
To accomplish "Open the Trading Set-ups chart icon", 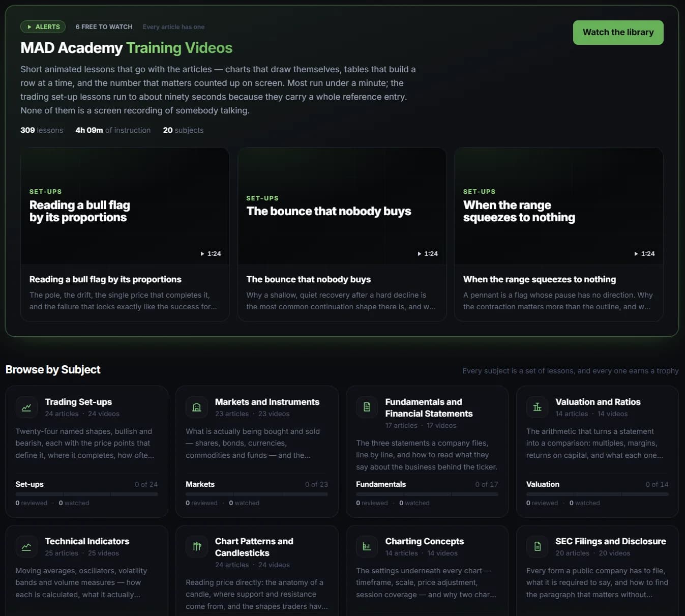I will point(26,407).
